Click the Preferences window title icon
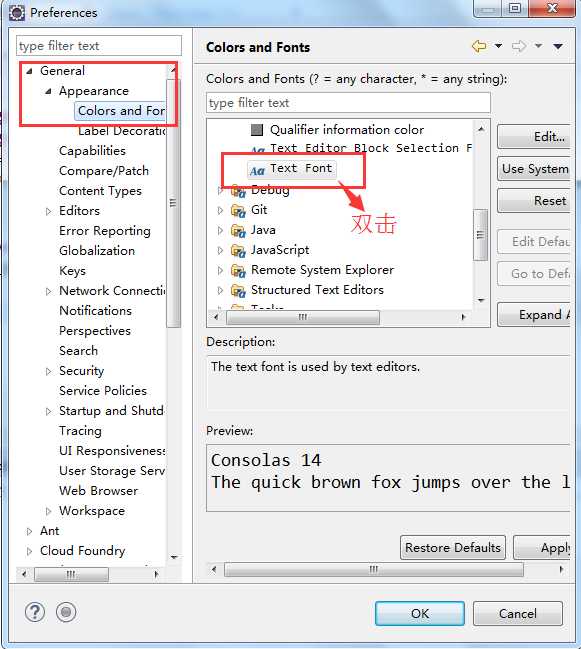 (x=17, y=13)
